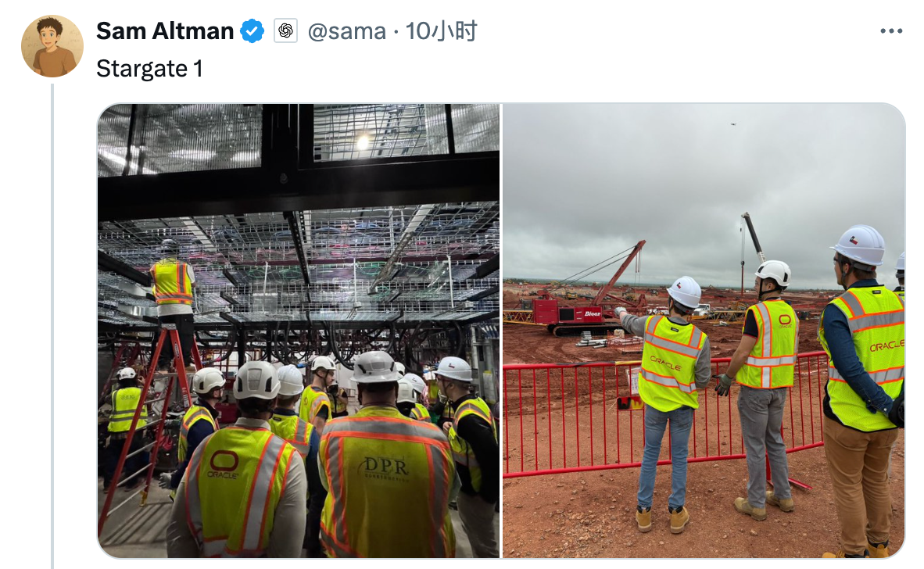Click the DPR safety vest in the photo
Viewport: 924px width, 569px height.
pyautogui.click(x=387, y=480)
